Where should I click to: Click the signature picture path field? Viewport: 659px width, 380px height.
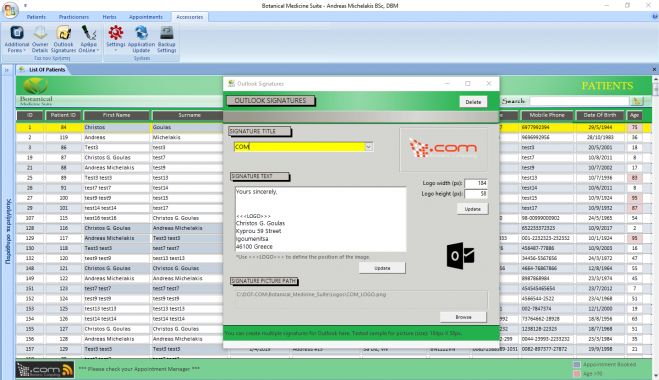click(361, 298)
